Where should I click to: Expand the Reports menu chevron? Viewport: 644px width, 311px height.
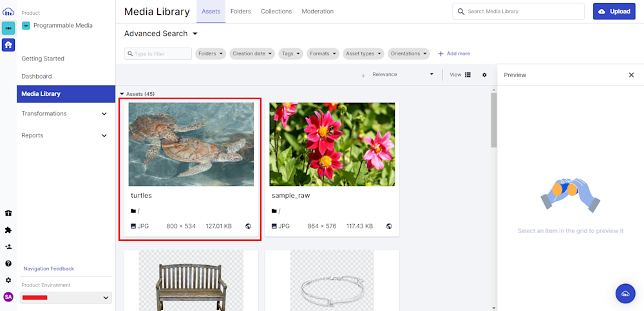(x=104, y=136)
